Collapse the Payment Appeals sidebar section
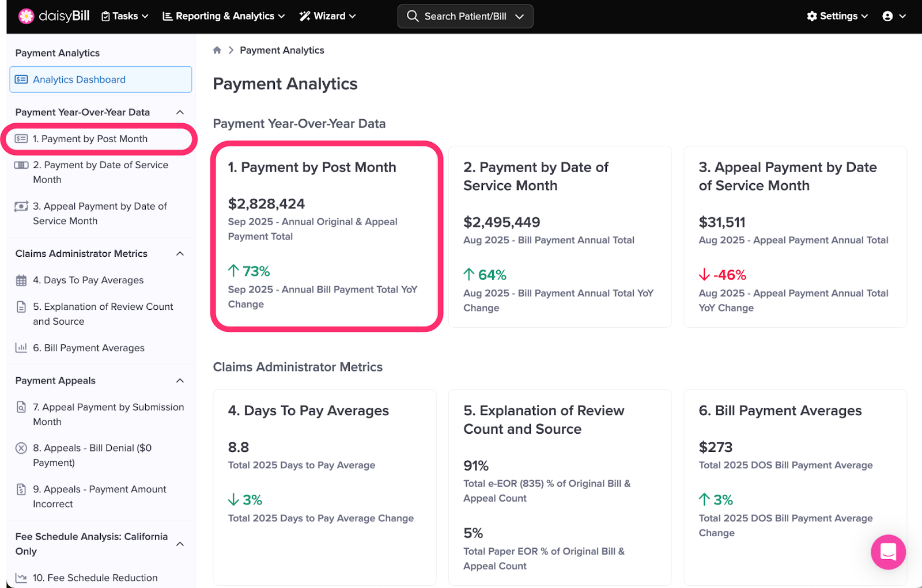The image size is (922, 588). [180, 381]
